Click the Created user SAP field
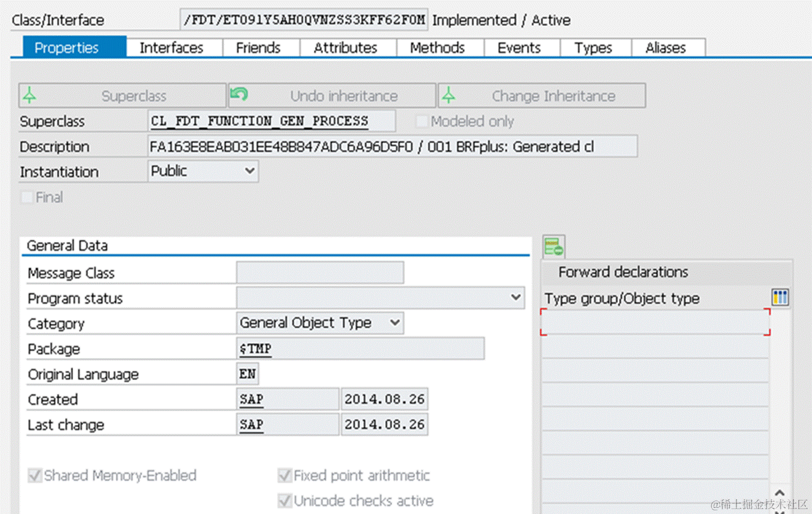This screenshot has width=812, height=514. coord(287,399)
